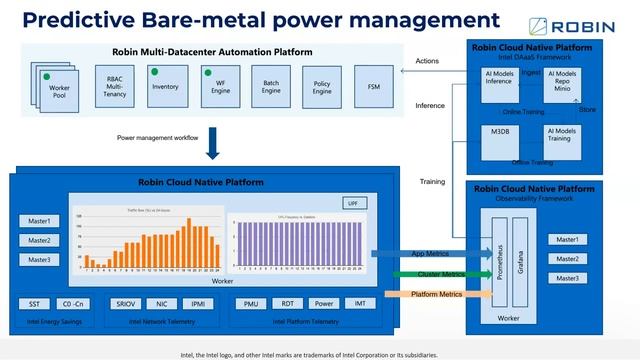Select the SST box
Screen dimensions: 640x360
[34, 304]
